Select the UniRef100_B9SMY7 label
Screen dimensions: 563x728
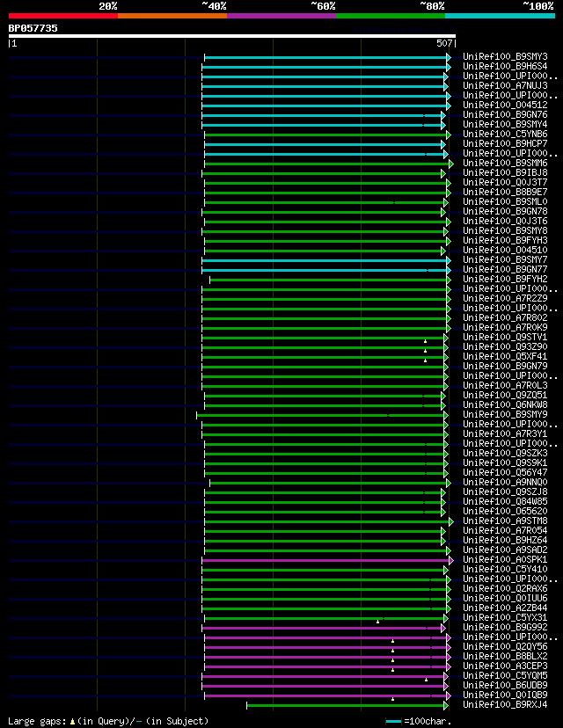(x=505, y=259)
